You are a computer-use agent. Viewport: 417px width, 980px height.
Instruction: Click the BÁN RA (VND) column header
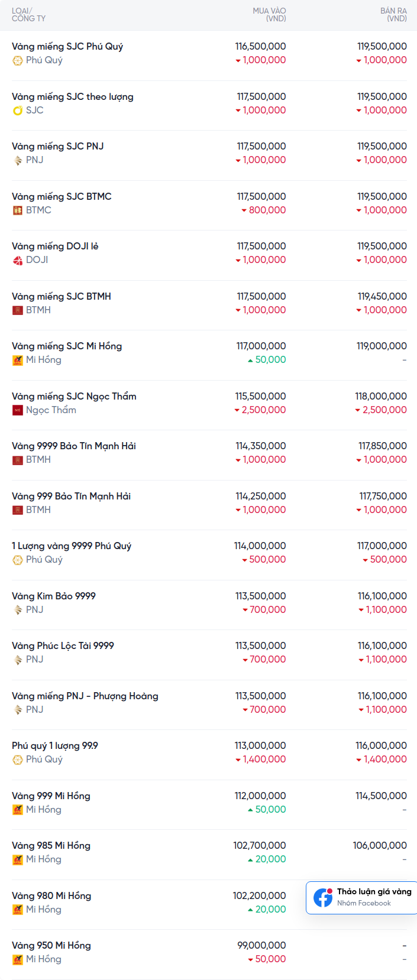coord(393,15)
